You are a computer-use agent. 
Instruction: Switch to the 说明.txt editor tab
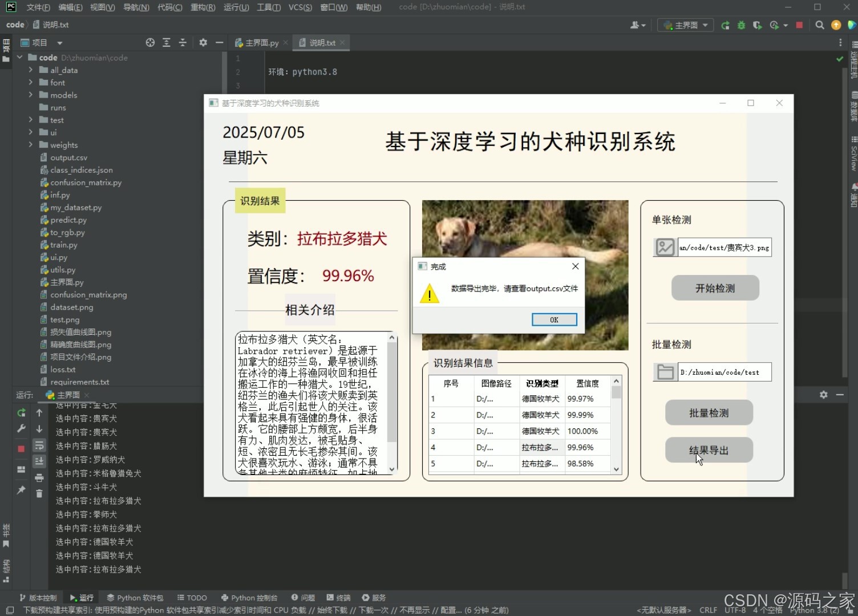pos(321,42)
